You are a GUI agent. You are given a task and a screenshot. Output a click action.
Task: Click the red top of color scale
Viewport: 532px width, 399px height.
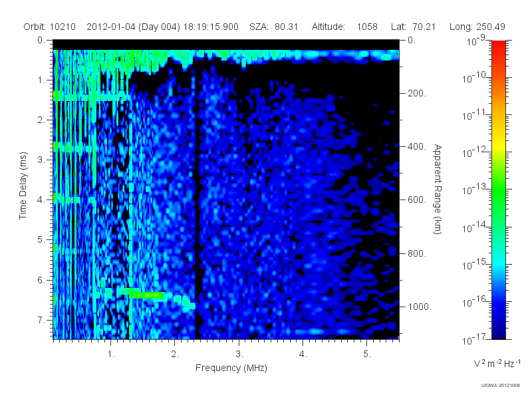(x=498, y=47)
